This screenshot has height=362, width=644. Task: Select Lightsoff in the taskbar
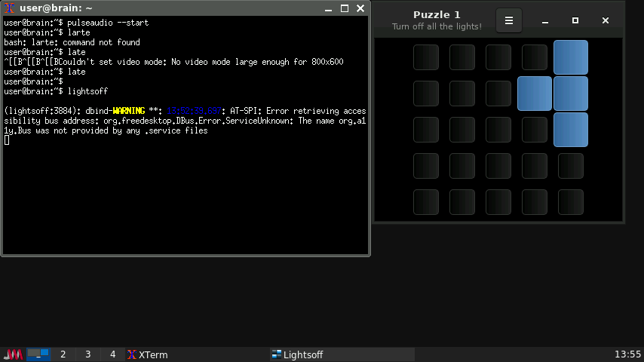298,354
